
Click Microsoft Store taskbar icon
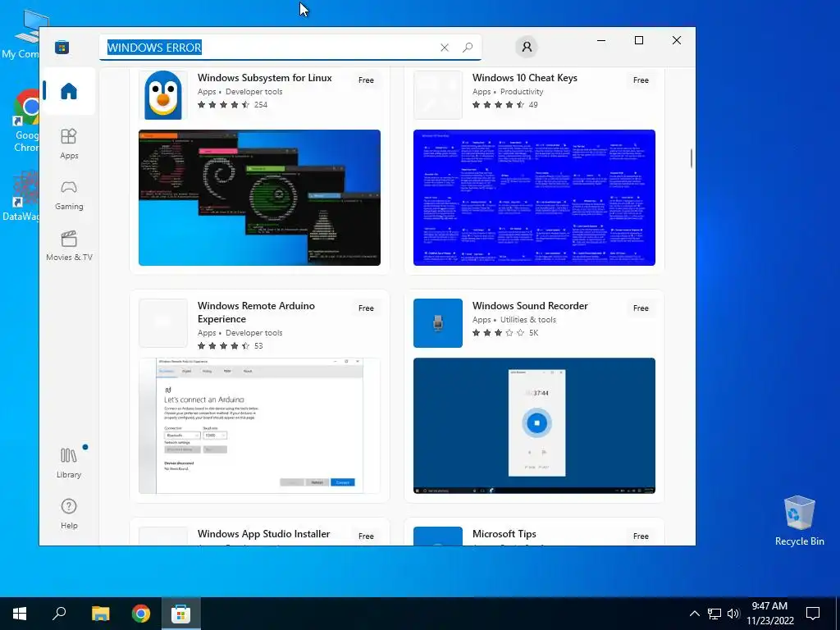point(181,614)
